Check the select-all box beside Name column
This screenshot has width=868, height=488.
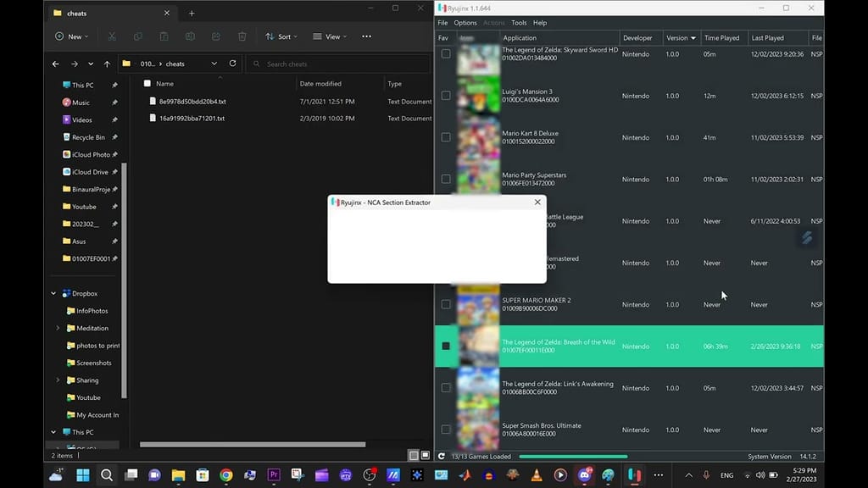(147, 84)
